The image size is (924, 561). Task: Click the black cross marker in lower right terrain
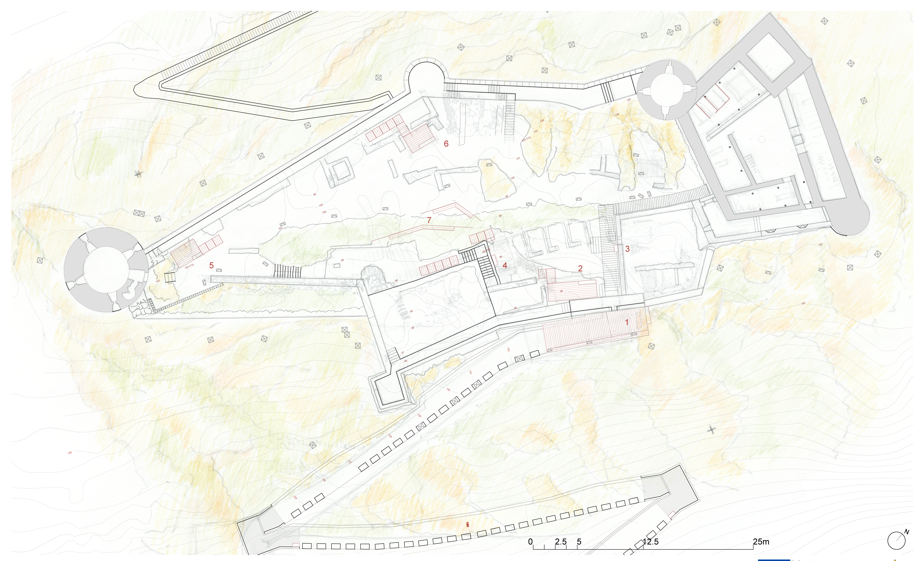point(711,430)
